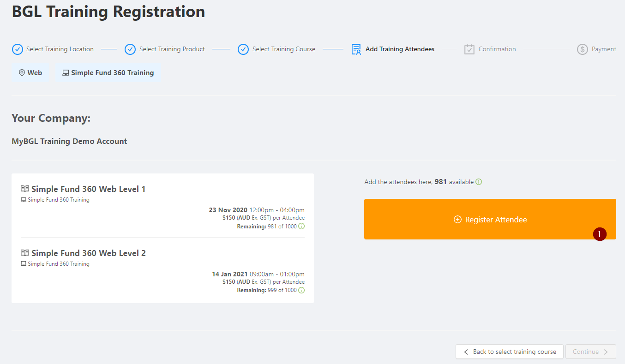This screenshot has height=364, width=625.
Task: Click info icon next to Remaining 981 of 1000
Action: (301, 227)
